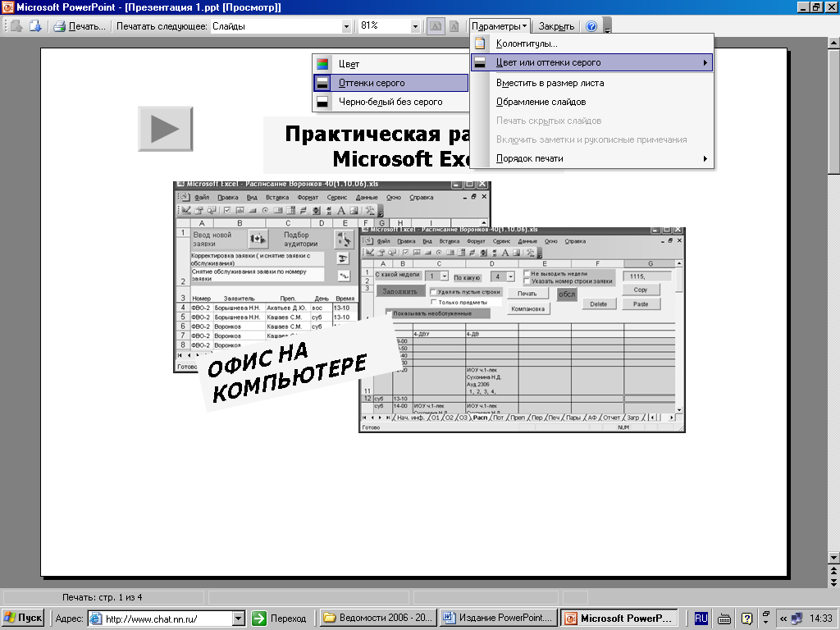Switch to Ведомости 2006 folder taskbar item
The image size is (840, 630).
378,618
